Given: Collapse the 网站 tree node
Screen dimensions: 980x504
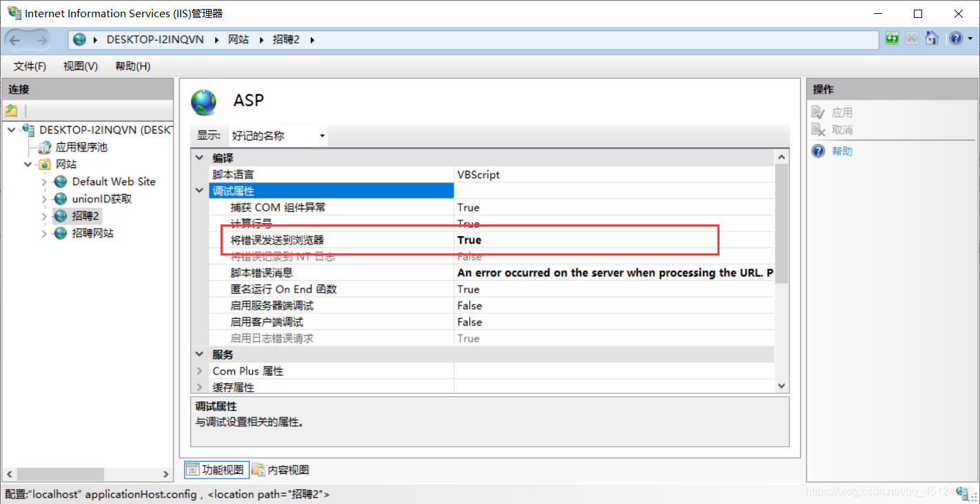Looking at the screenshot, I should pos(28,164).
